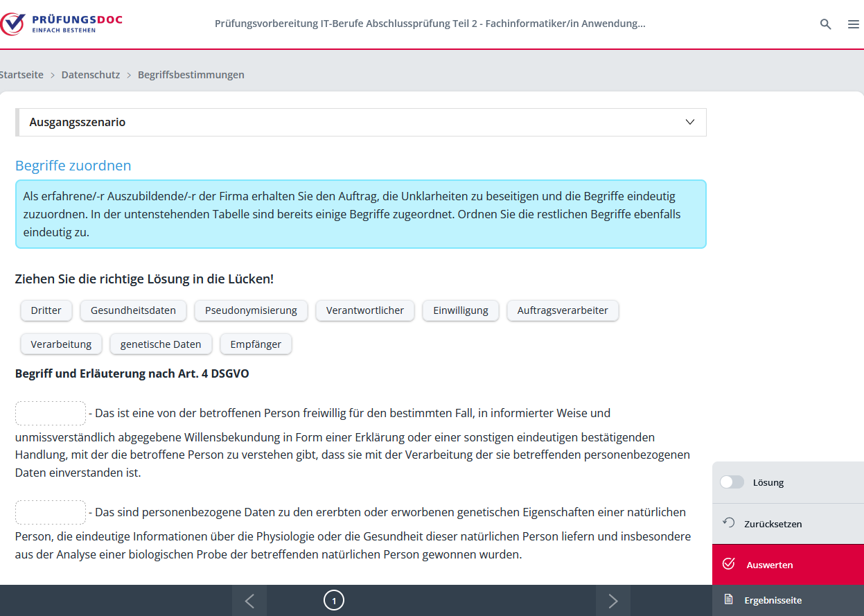Click the page 1 circle indicator
864x616 pixels.
(334, 601)
